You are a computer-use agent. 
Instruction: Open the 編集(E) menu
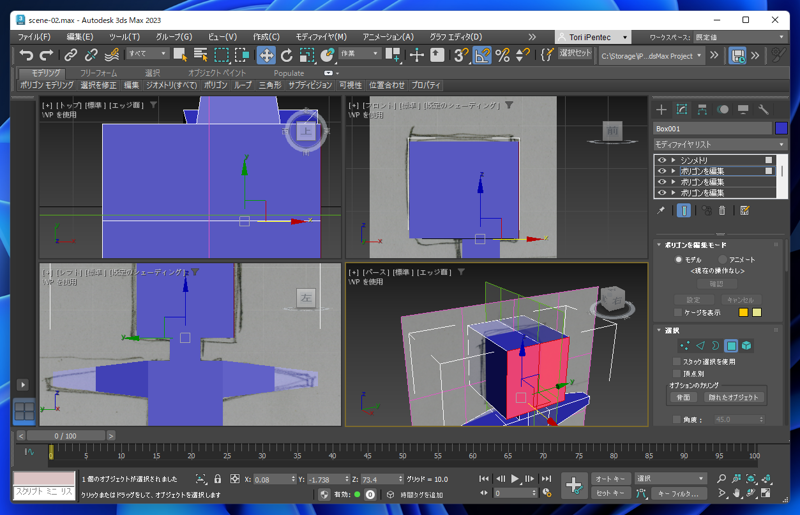point(80,37)
